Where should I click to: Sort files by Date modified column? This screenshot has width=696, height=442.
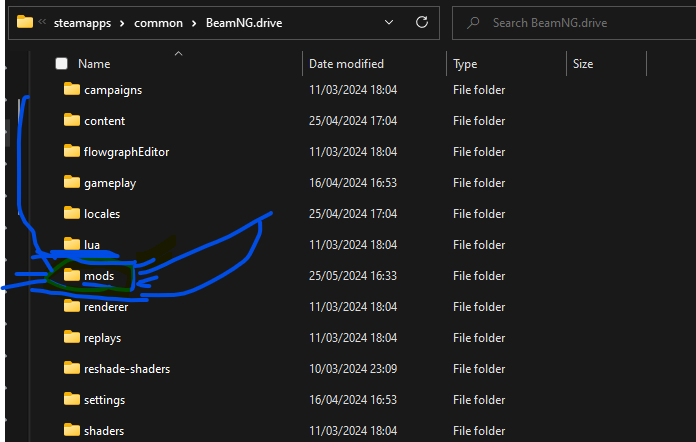click(345, 64)
